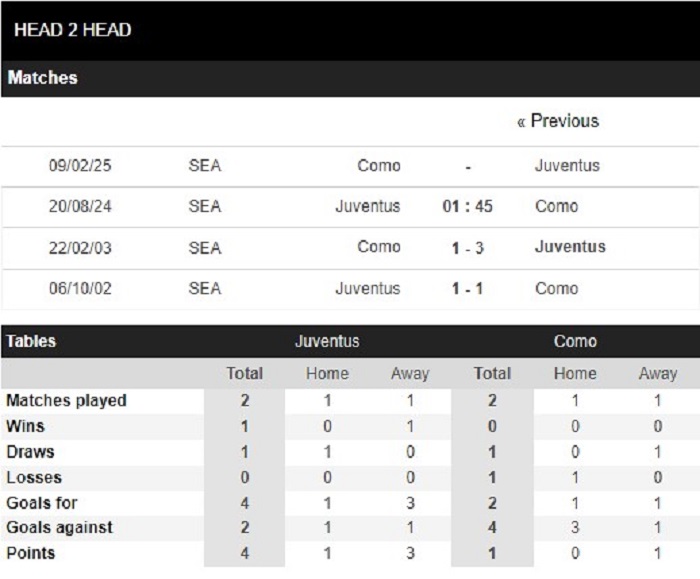Click the 06/10/02 match date
The height and width of the screenshot is (579, 700).
coord(80,289)
